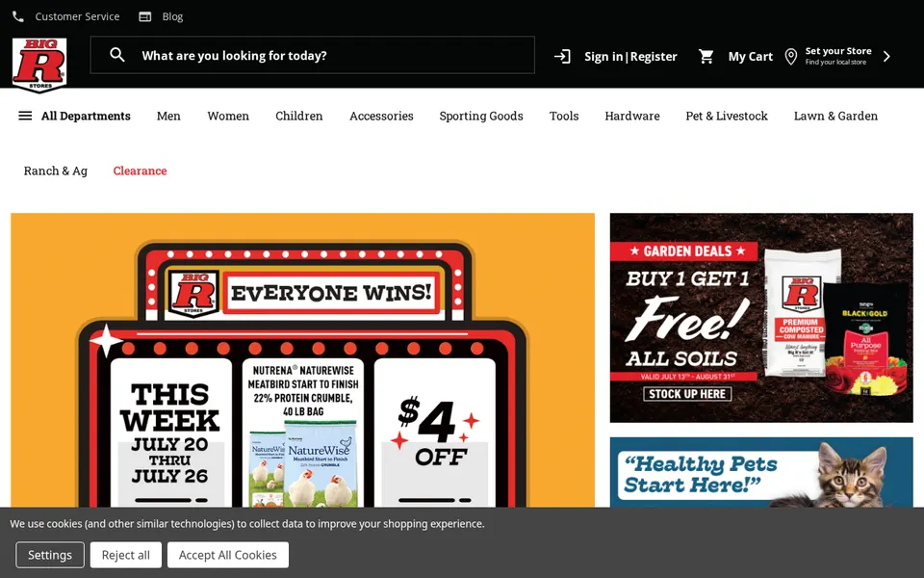This screenshot has width=924, height=578.
Task: Open the All Departments hamburger menu icon
Action: pyautogui.click(x=25, y=116)
